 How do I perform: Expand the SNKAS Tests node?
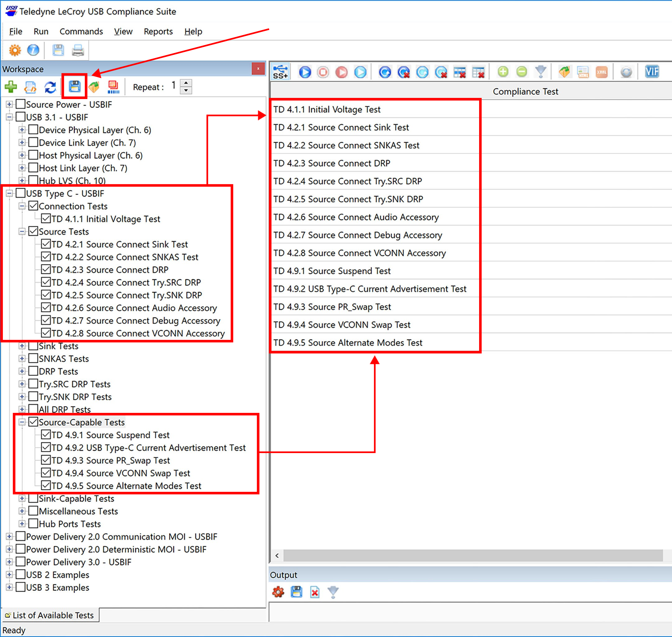pos(22,359)
